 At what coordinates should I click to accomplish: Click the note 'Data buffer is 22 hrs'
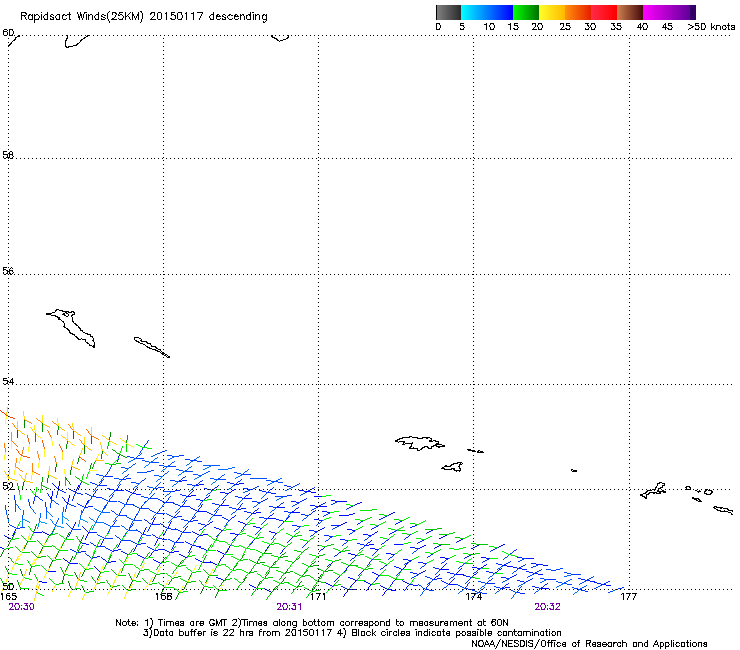(204, 633)
